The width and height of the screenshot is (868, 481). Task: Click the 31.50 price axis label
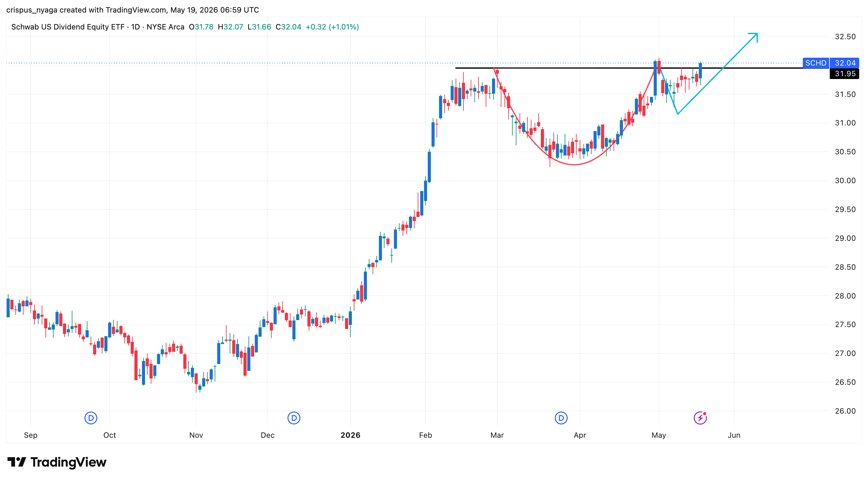[845, 94]
